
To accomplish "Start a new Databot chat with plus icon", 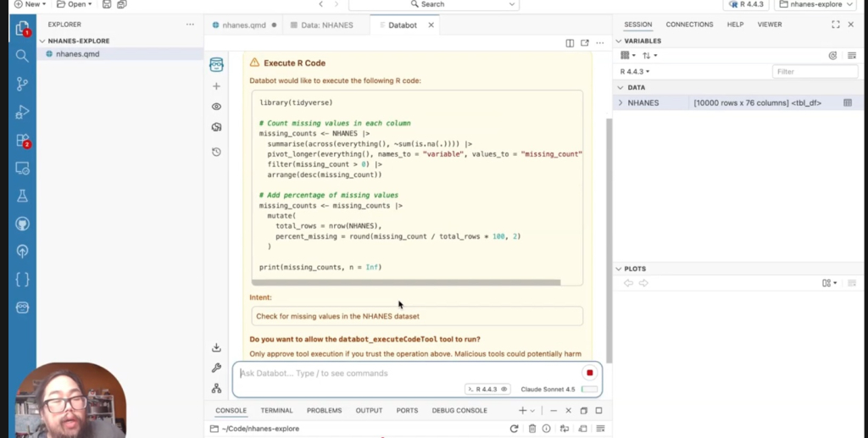I will (x=216, y=86).
